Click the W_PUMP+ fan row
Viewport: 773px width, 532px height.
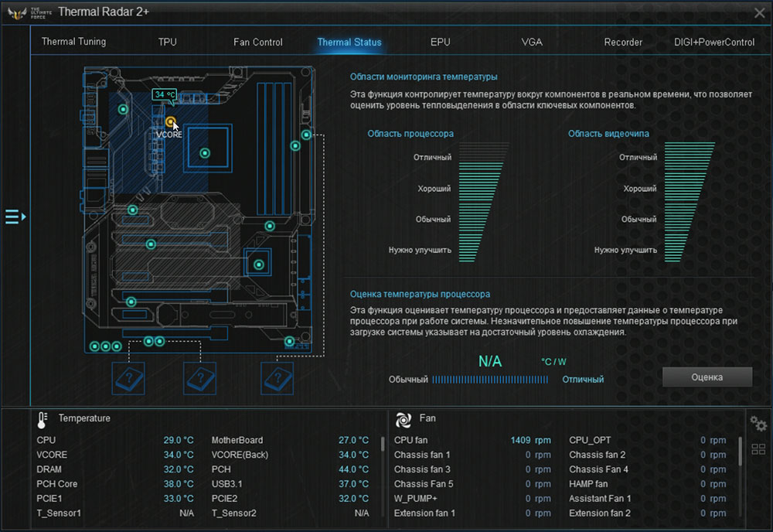coord(472,499)
